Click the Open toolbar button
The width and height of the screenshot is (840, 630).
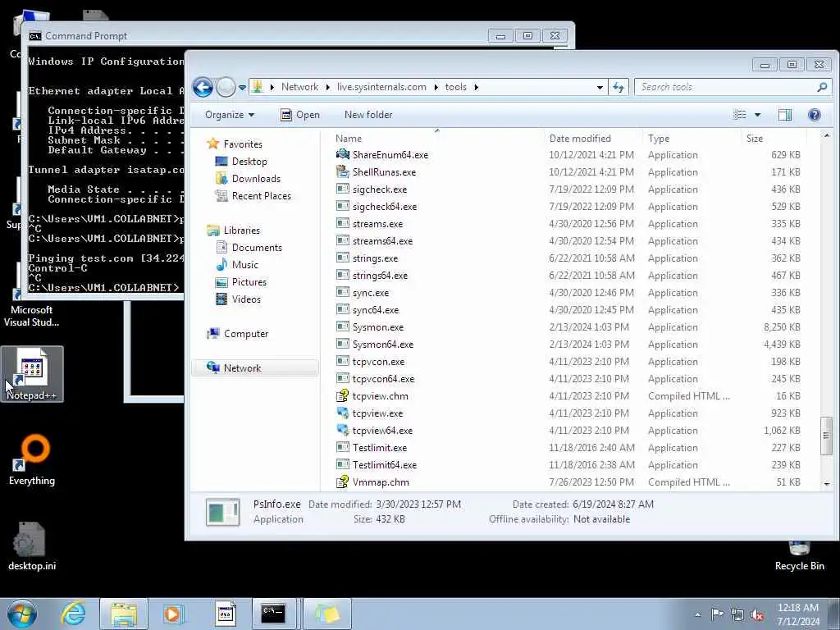tap(300, 115)
